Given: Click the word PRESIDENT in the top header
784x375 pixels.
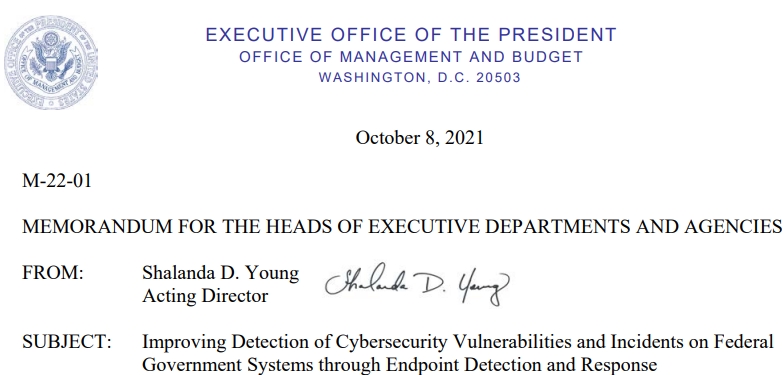Looking at the screenshot, I should [x=558, y=35].
